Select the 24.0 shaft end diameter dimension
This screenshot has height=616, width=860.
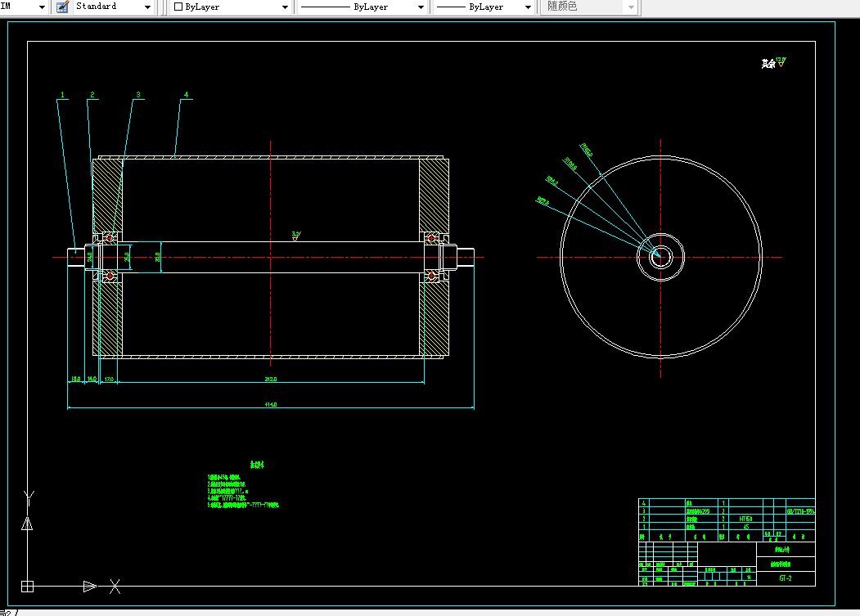coord(89,257)
